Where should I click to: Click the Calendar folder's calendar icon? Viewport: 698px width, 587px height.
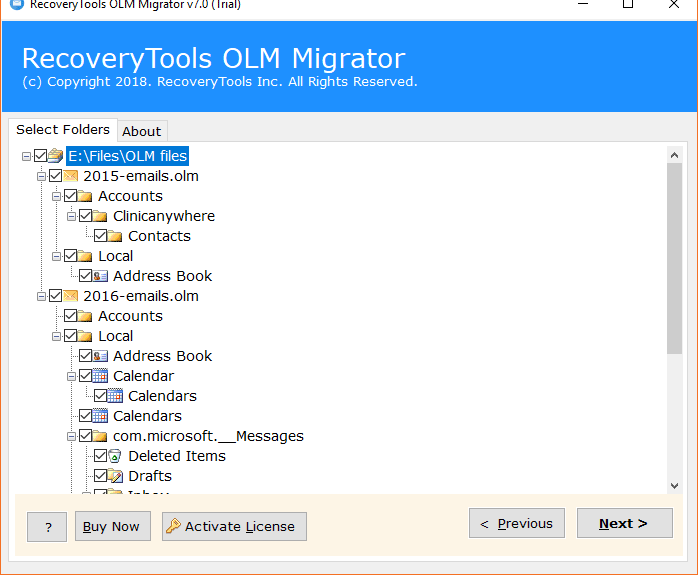tap(100, 376)
